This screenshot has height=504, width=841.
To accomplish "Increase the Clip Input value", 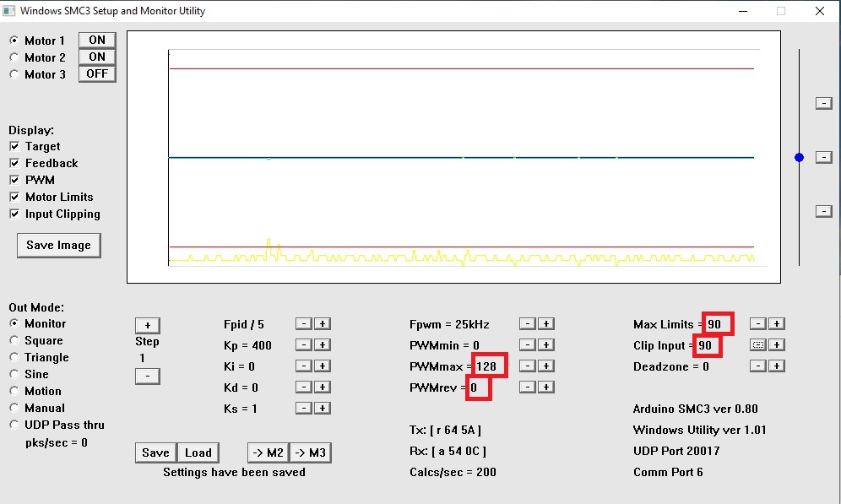I will (777, 344).
